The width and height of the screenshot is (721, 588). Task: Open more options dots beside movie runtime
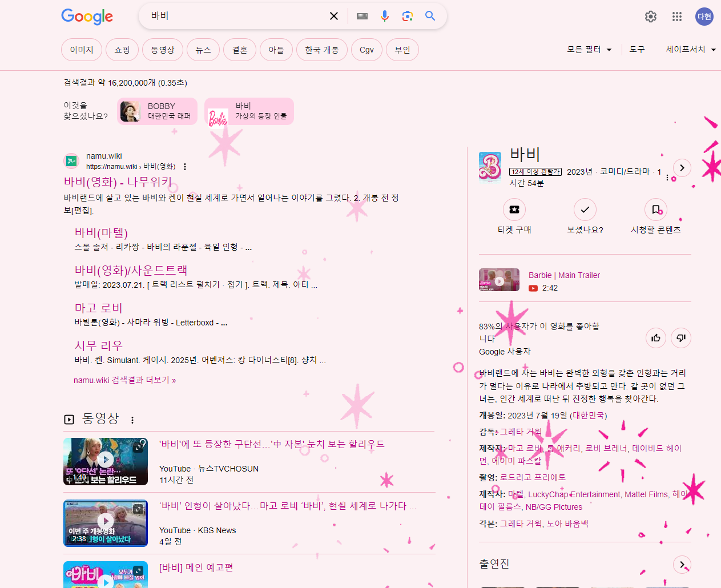[x=667, y=178]
